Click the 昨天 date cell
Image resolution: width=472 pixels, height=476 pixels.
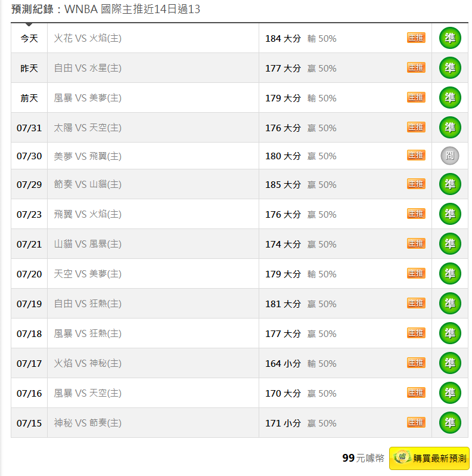coord(29,68)
